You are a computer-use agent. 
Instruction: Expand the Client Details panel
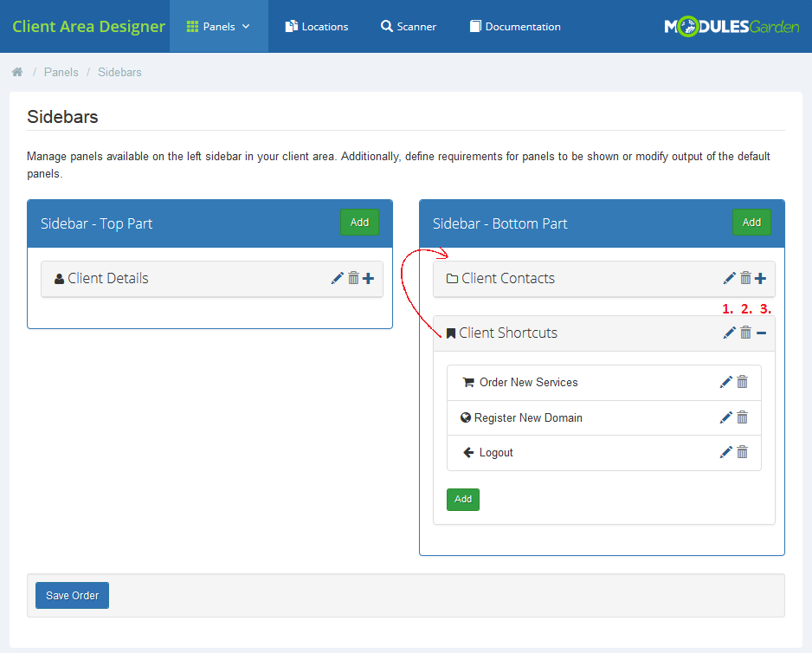click(368, 278)
